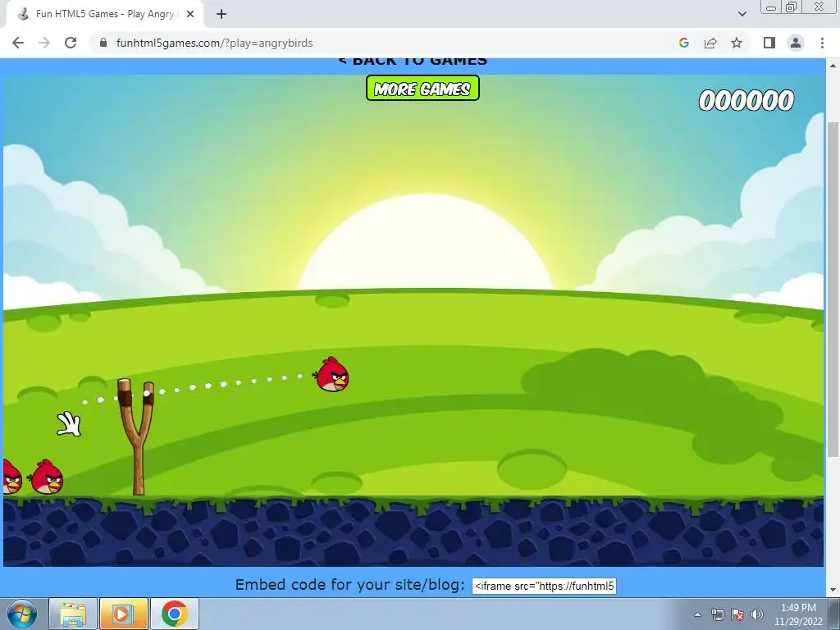Open the Action Center flag icon
Screen dimensions: 840x630
(737, 614)
